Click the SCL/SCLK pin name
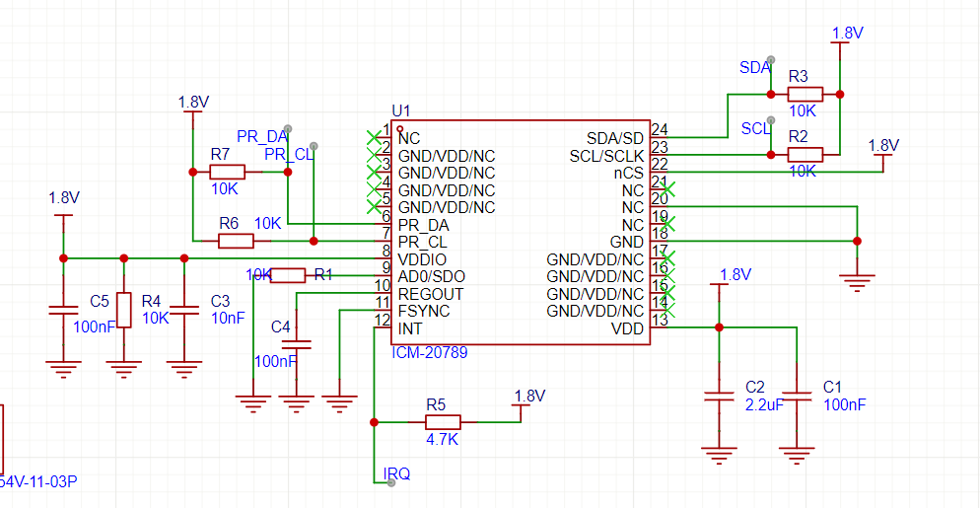This screenshot has width=980, height=508. click(x=606, y=155)
